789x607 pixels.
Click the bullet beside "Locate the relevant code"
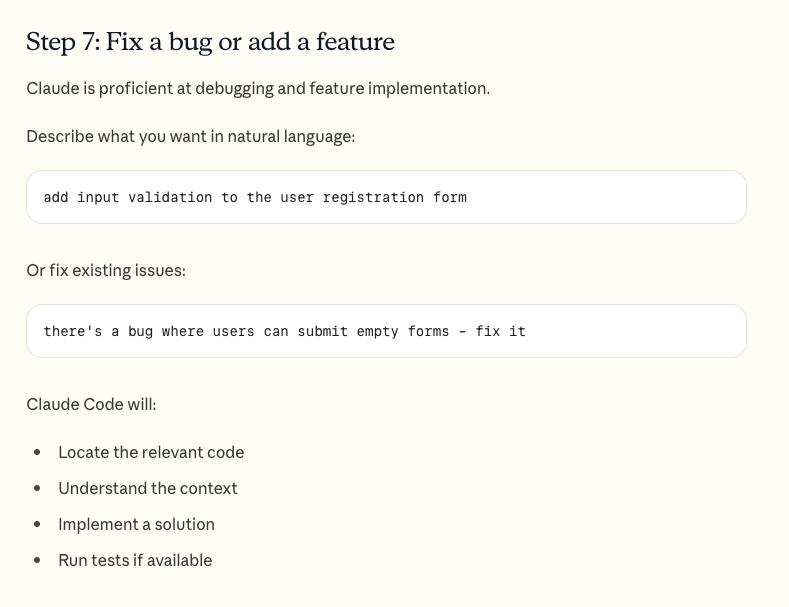pyautogui.click(x=37, y=452)
